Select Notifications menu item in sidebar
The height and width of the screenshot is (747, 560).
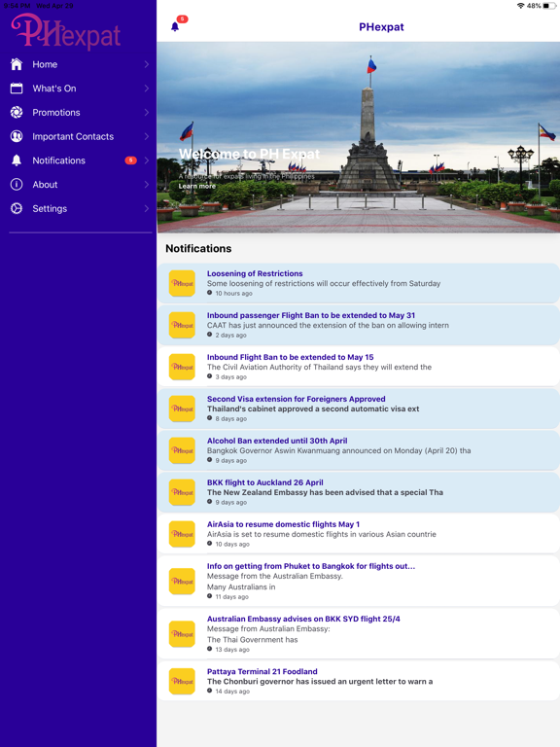coord(80,160)
